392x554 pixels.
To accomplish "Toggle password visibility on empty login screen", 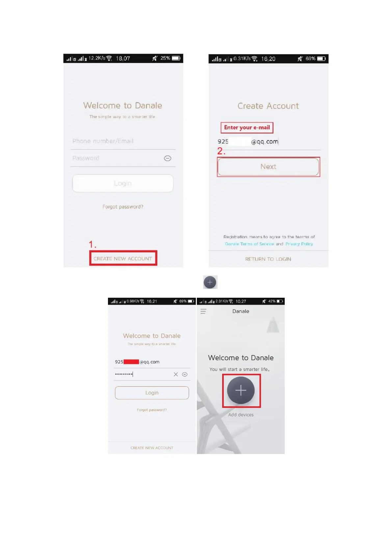I will point(168,158).
